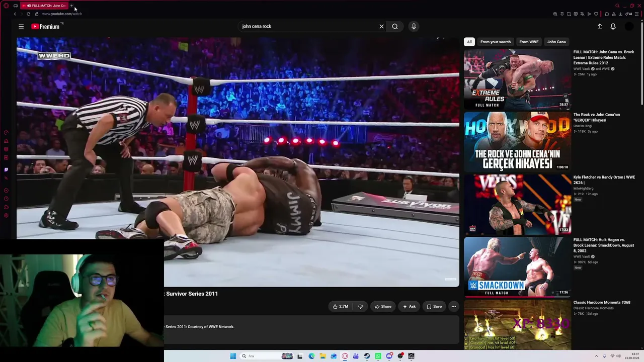Open the page zoom control in toolbar
644x362 pixels.
[555, 14]
